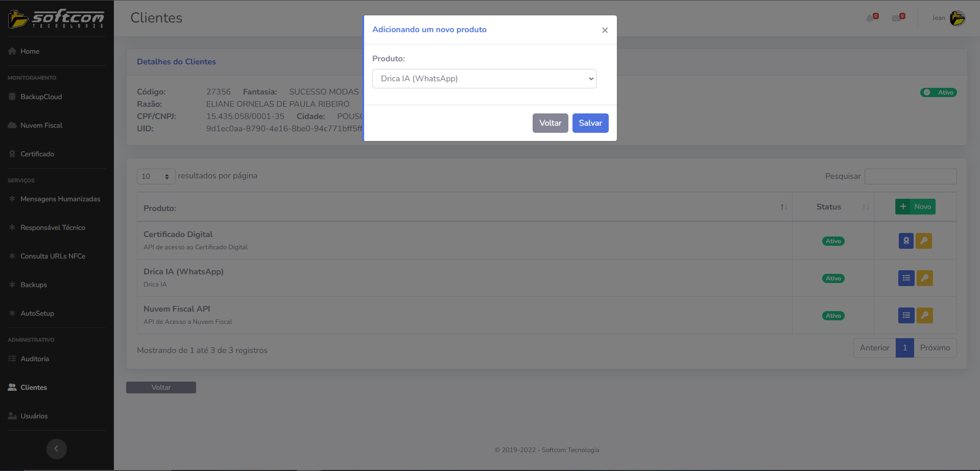Click the user avatar for Jean
This screenshot has height=471, width=980.
957,18
